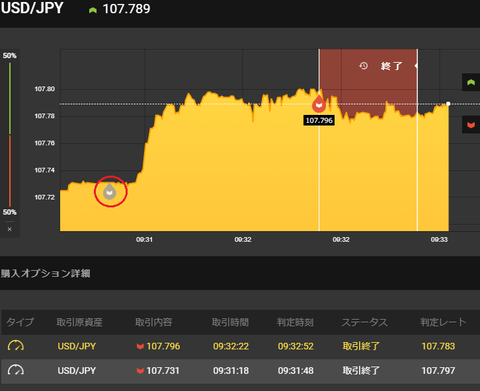The height and width of the screenshot is (391, 480).
Task: Click the top 50% label on the gauge
Action: coord(10,55)
